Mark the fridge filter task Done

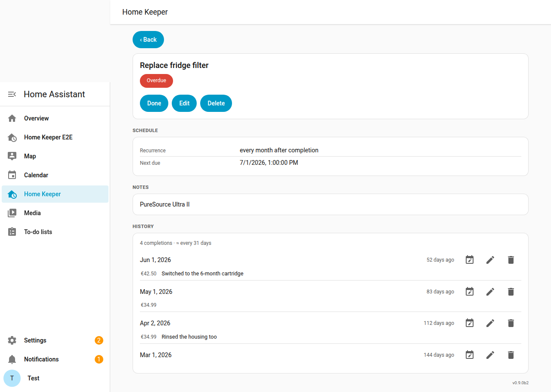click(154, 103)
